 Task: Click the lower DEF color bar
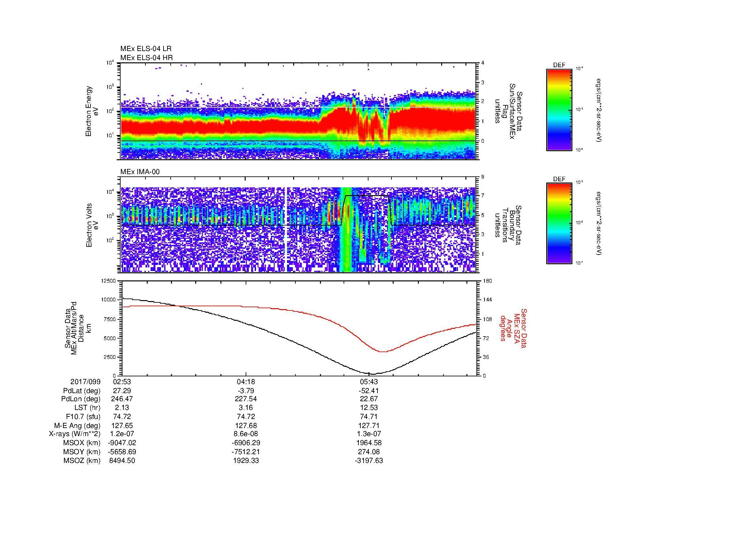[x=559, y=224]
